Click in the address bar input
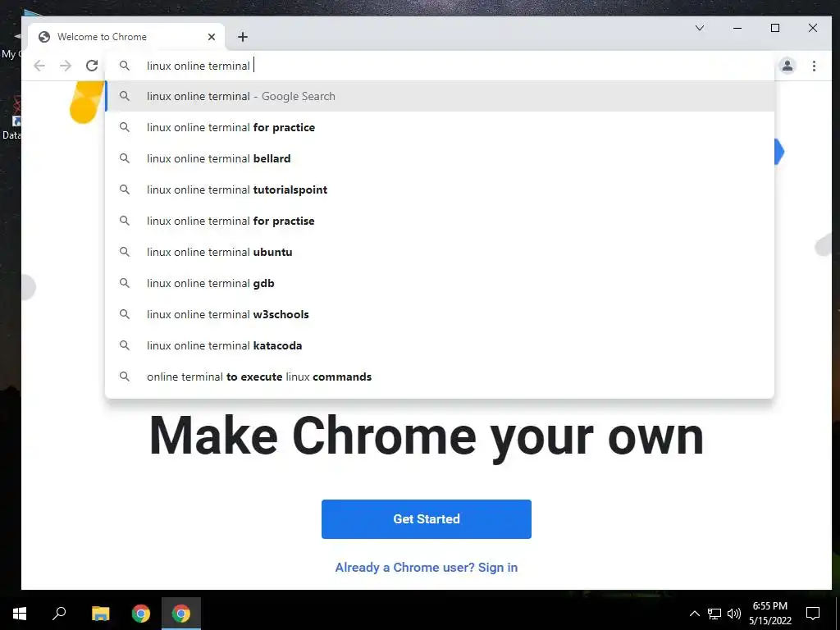840x630 pixels. pyautogui.click(x=440, y=66)
